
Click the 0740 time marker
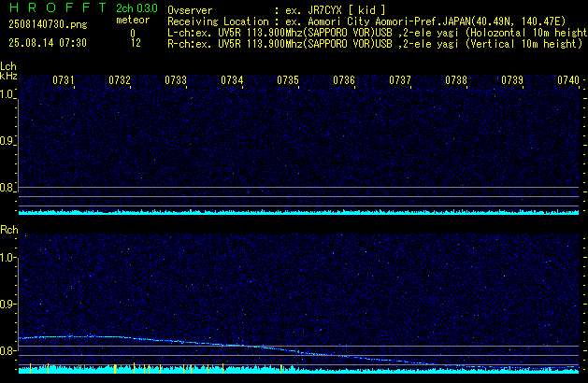(568, 80)
